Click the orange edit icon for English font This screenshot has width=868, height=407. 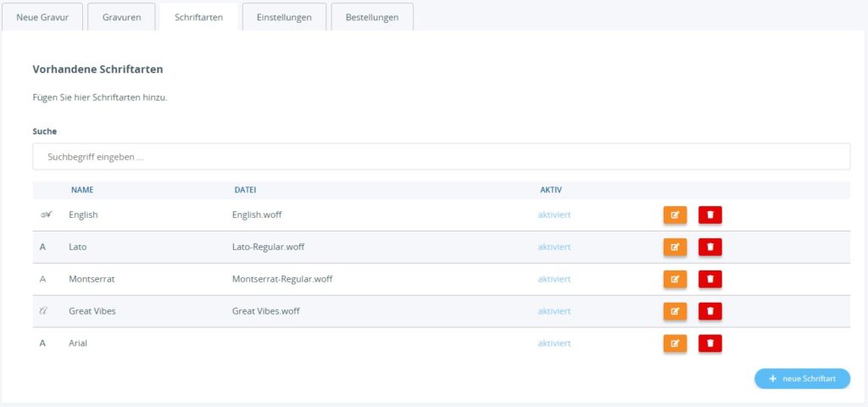(675, 215)
